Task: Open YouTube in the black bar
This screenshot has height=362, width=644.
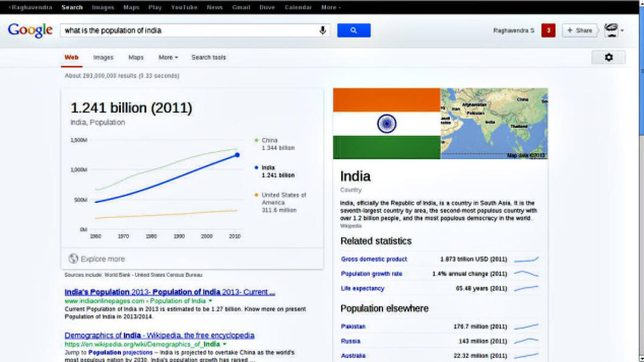Action: (x=184, y=8)
